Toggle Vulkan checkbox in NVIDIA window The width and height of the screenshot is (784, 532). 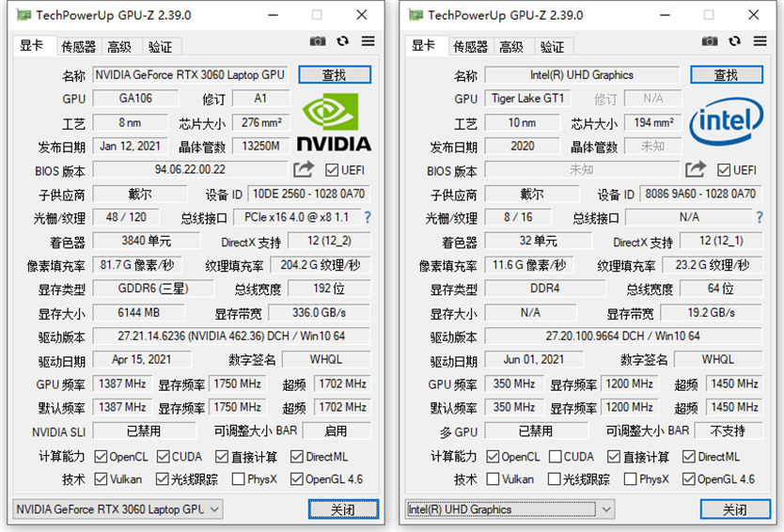point(101,479)
